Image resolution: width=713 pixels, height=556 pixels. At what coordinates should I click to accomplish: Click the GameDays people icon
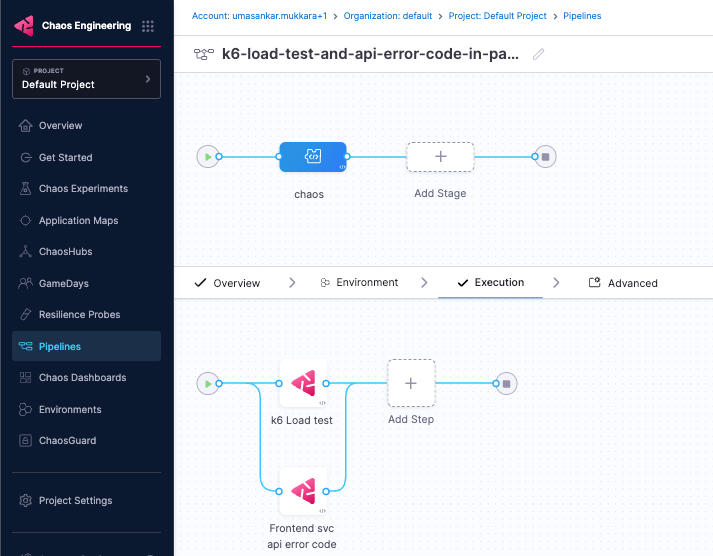[25, 283]
